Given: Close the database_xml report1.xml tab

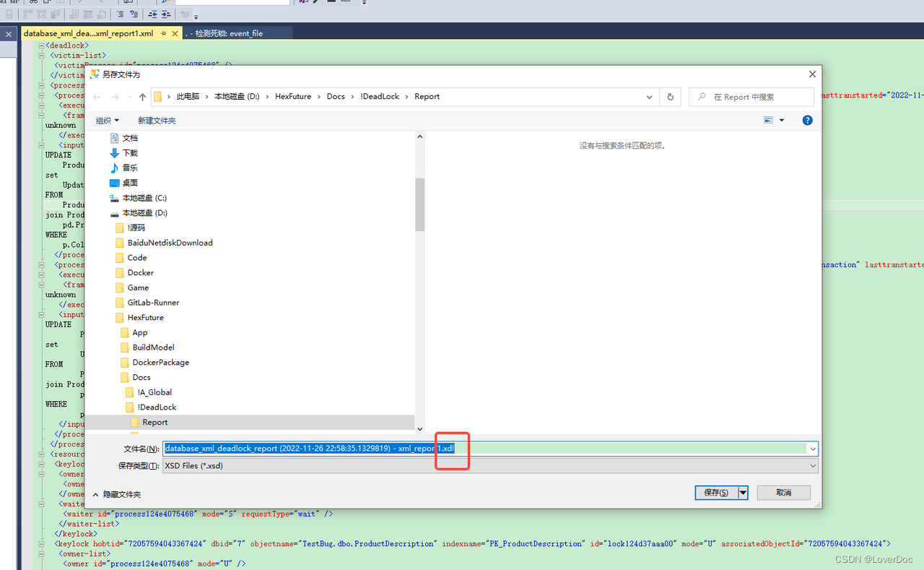Looking at the screenshot, I should pos(175,33).
